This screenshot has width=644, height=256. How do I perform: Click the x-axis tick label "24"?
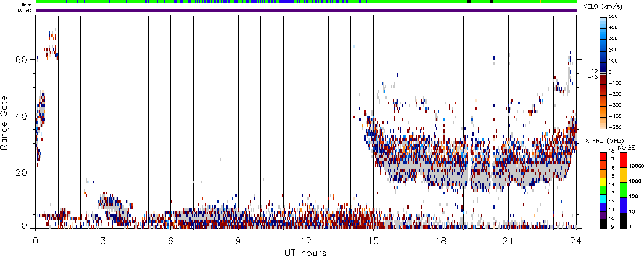coord(575,240)
